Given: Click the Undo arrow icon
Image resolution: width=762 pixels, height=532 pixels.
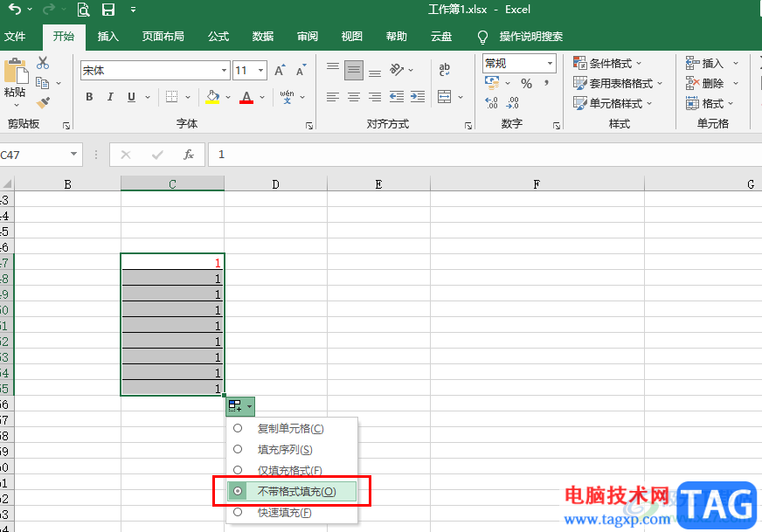Looking at the screenshot, I should click(15, 10).
